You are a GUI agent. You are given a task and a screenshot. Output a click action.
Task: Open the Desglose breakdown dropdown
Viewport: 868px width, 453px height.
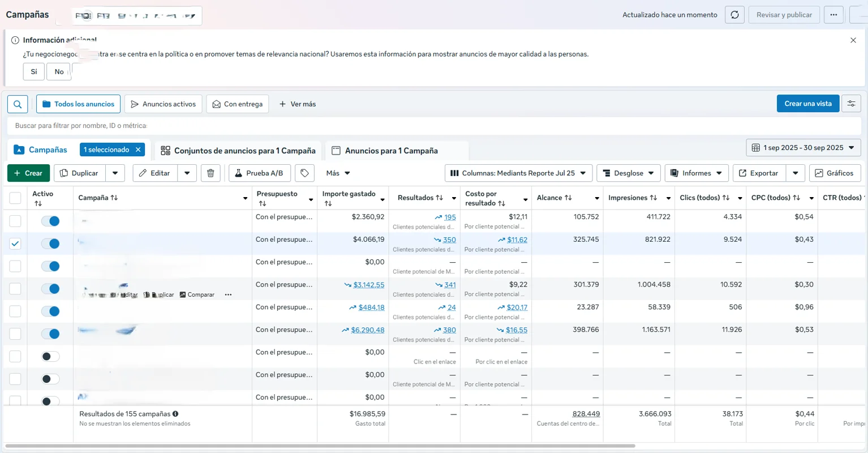(x=628, y=173)
